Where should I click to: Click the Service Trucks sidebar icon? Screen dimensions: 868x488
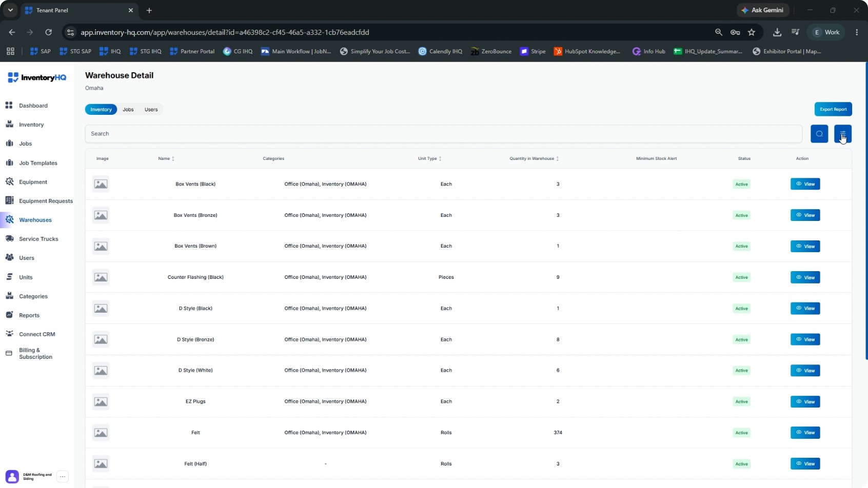[x=9, y=239]
